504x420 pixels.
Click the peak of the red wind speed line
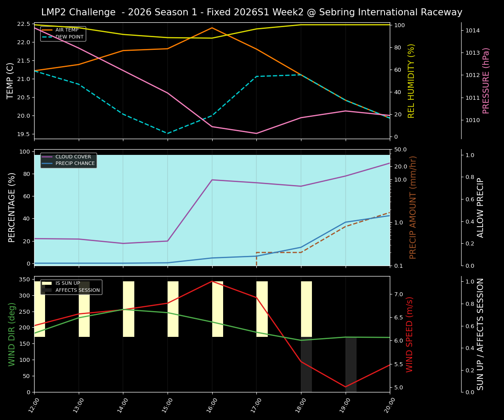coord(212,282)
